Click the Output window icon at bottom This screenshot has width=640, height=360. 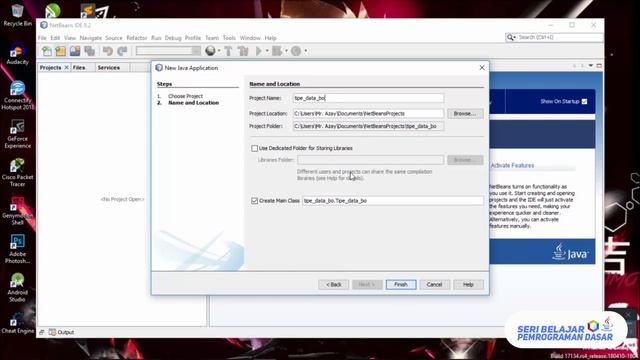[x=52, y=332]
